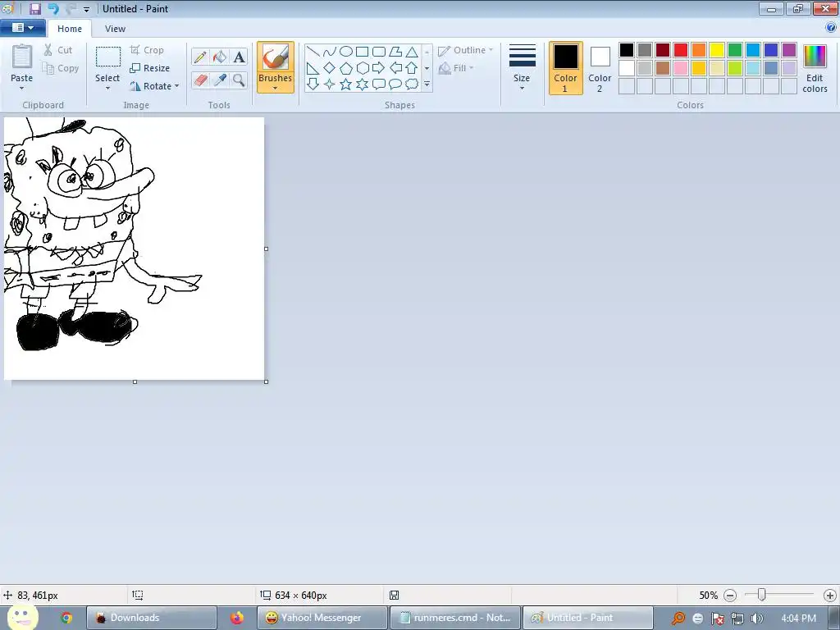Choose the Left arrow shape

(395, 68)
